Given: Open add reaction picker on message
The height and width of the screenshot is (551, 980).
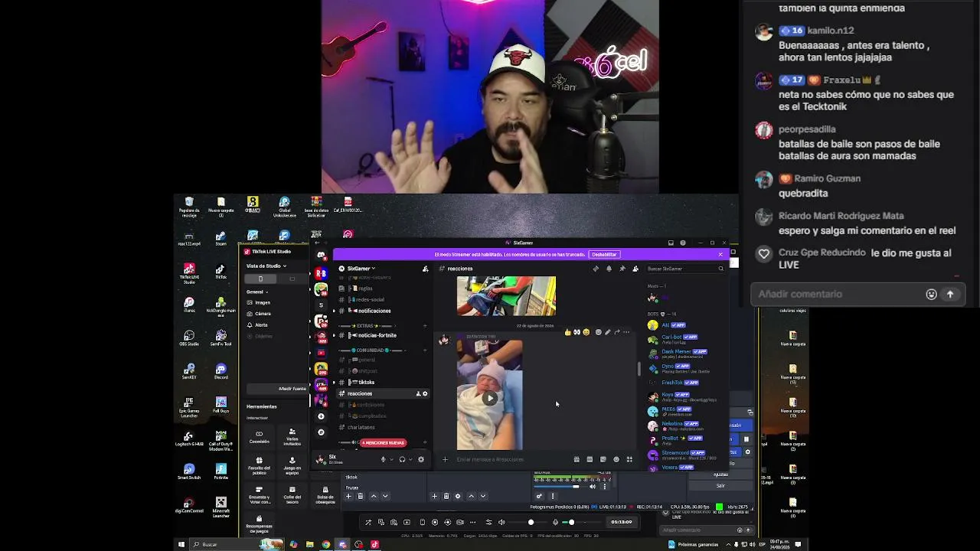Looking at the screenshot, I should pyautogui.click(x=598, y=332).
